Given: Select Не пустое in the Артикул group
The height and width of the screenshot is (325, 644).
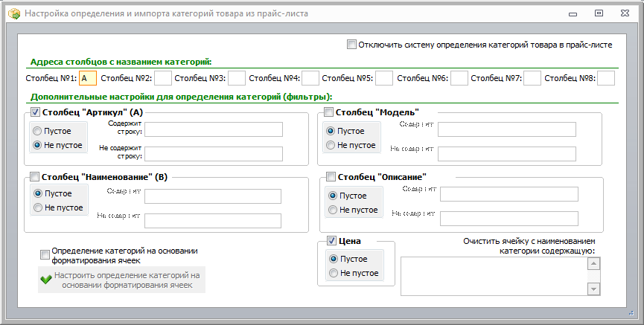Looking at the screenshot, I should pos(37,145).
